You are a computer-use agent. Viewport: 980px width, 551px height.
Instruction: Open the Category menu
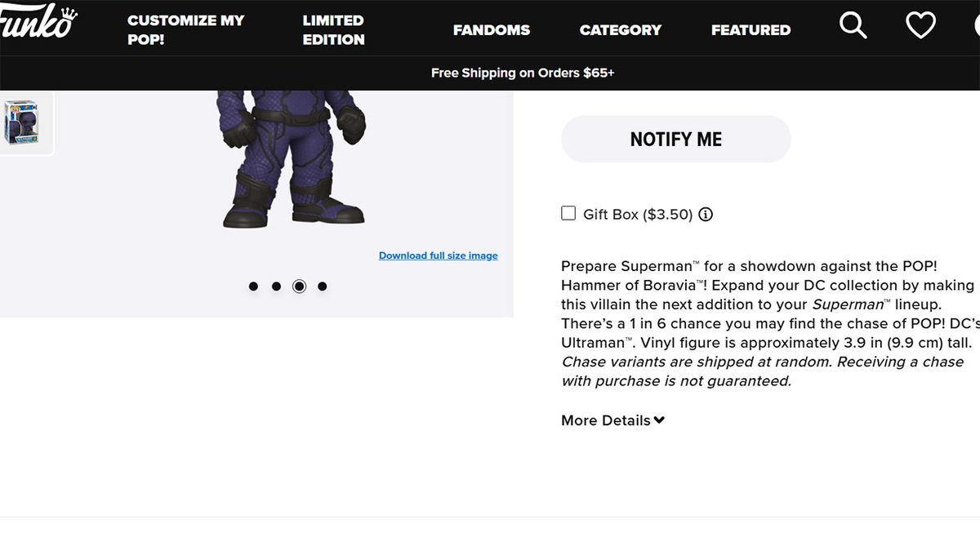620,30
